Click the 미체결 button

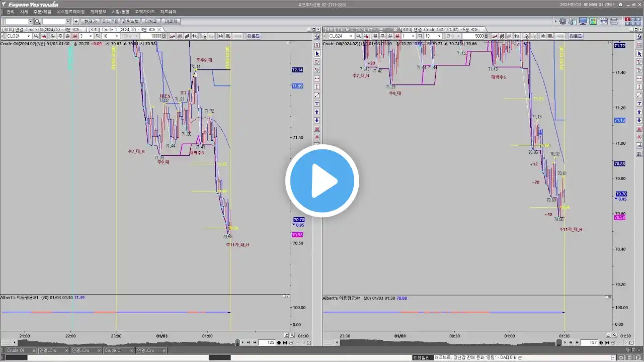click(x=151, y=21)
